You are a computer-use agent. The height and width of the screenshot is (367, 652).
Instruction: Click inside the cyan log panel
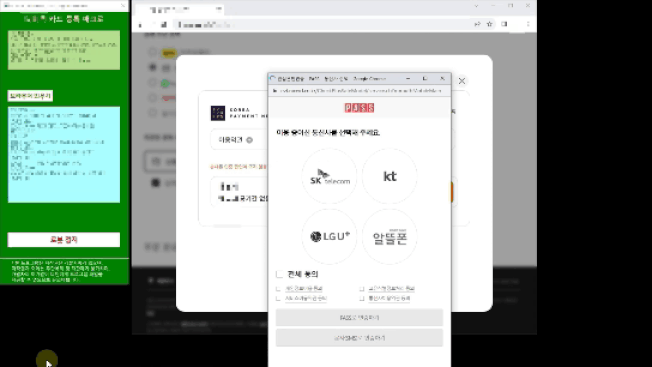64,155
